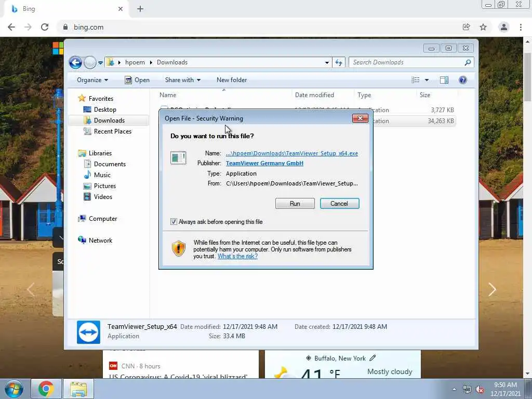
Task: Click Run in the security warning dialog
Action: pos(295,204)
